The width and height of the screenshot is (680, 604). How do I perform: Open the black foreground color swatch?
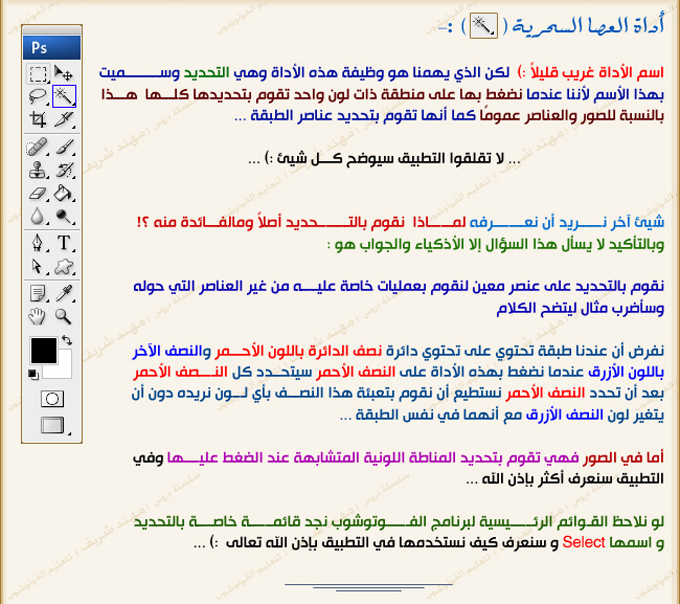pyautogui.click(x=43, y=350)
